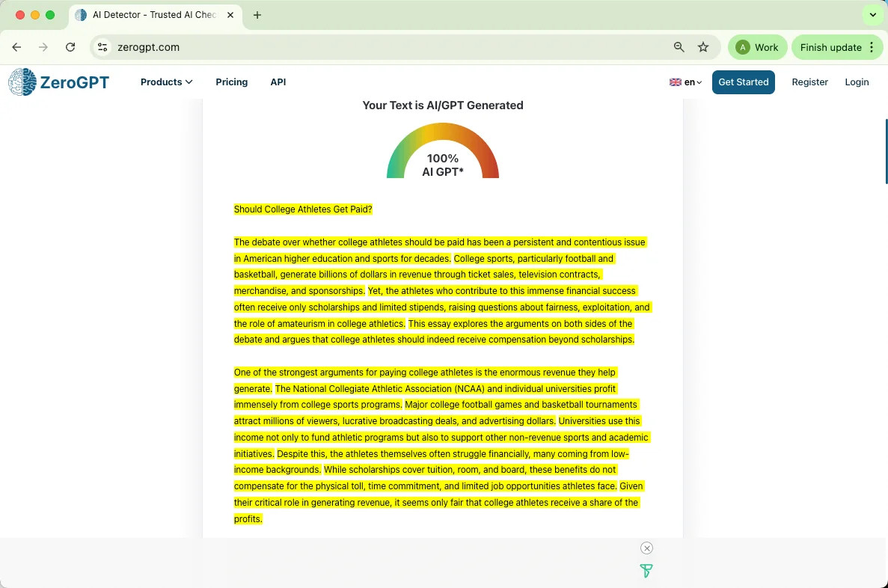Open the Login link
The width and height of the screenshot is (888, 588).
point(857,82)
